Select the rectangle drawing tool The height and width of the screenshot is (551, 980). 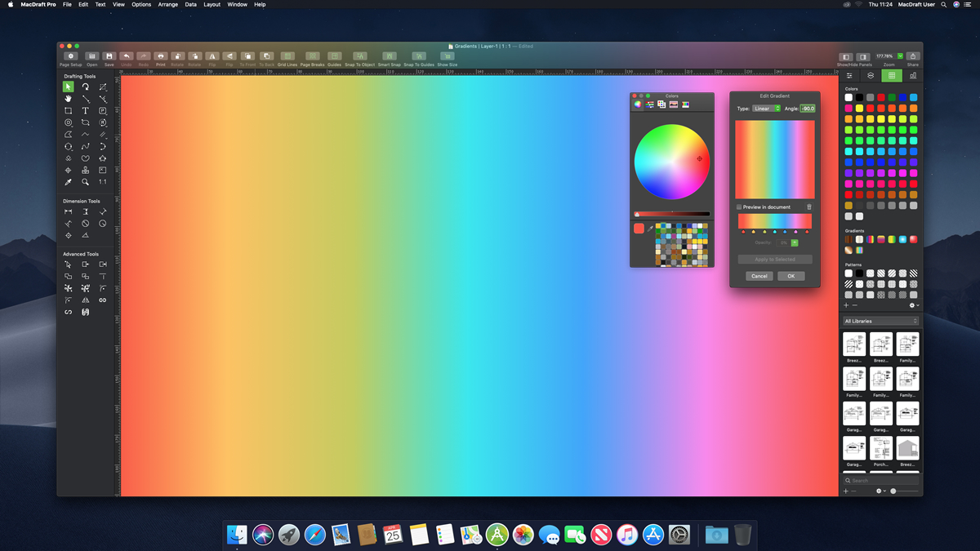tap(69, 111)
